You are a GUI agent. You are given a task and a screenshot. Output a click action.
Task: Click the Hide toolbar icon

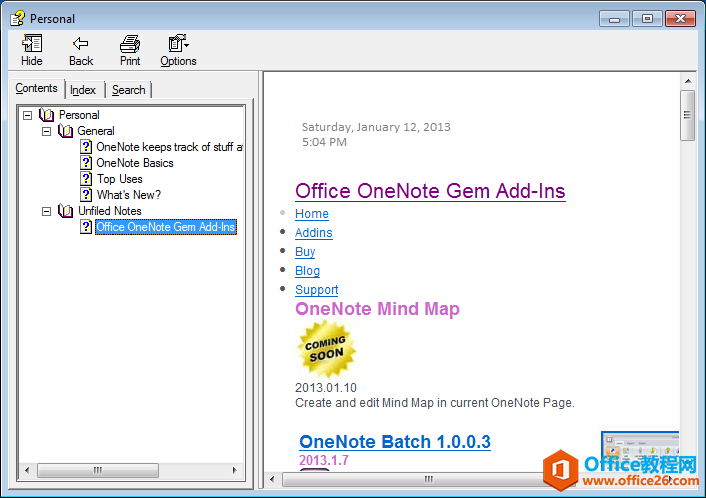click(32, 44)
